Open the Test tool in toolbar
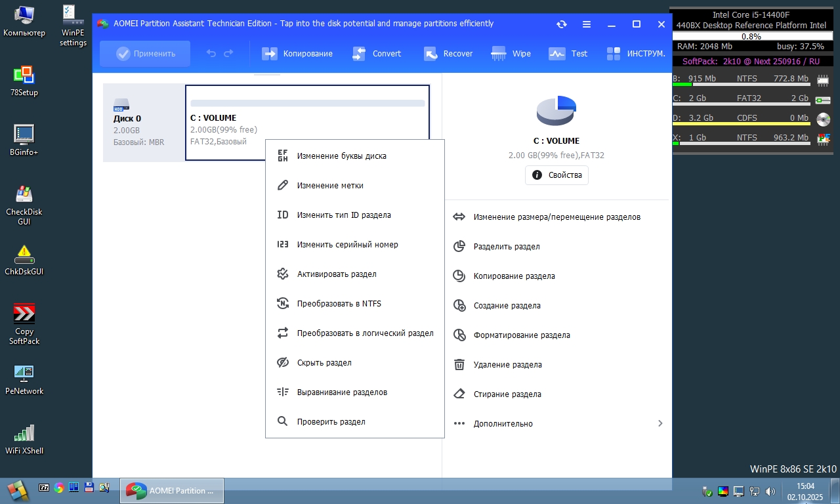This screenshot has height=504, width=840. click(568, 54)
